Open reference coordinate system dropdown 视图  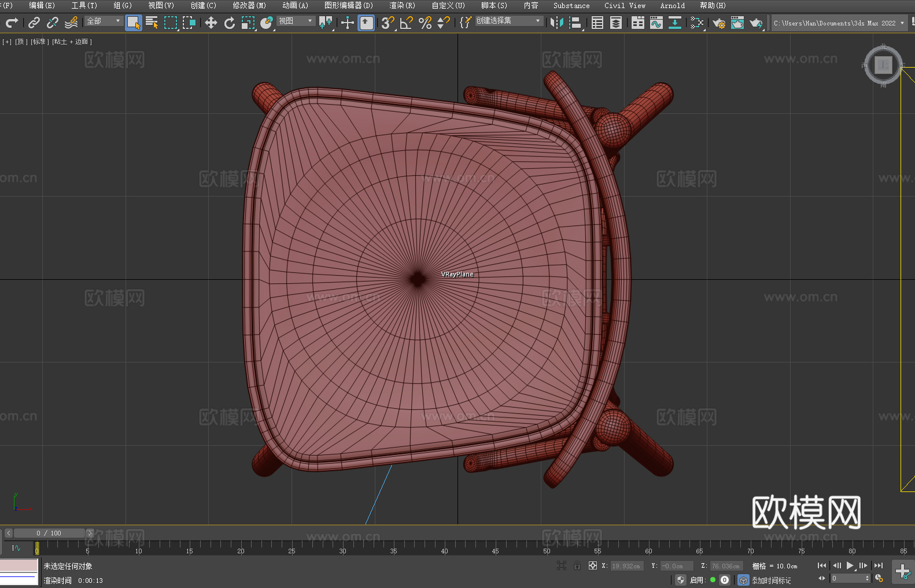pyautogui.click(x=296, y=21)
